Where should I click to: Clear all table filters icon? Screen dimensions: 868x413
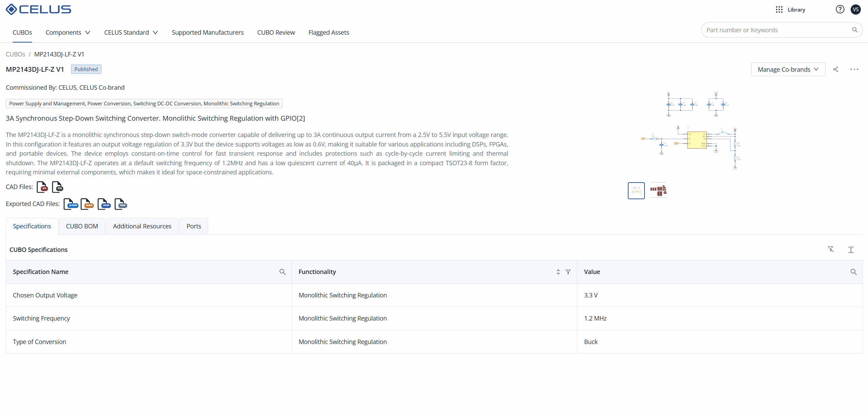point(831,249)
